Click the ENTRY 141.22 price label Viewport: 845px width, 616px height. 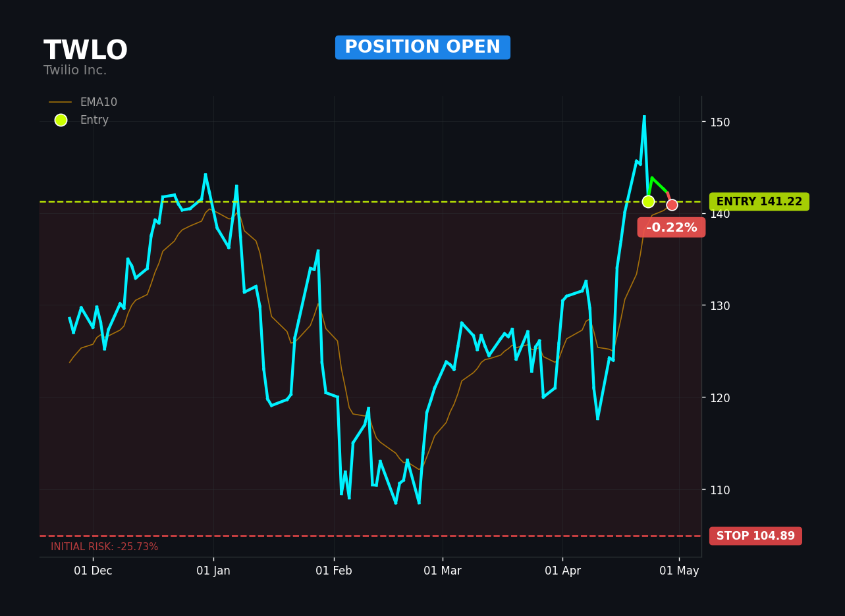pos(759,202)
